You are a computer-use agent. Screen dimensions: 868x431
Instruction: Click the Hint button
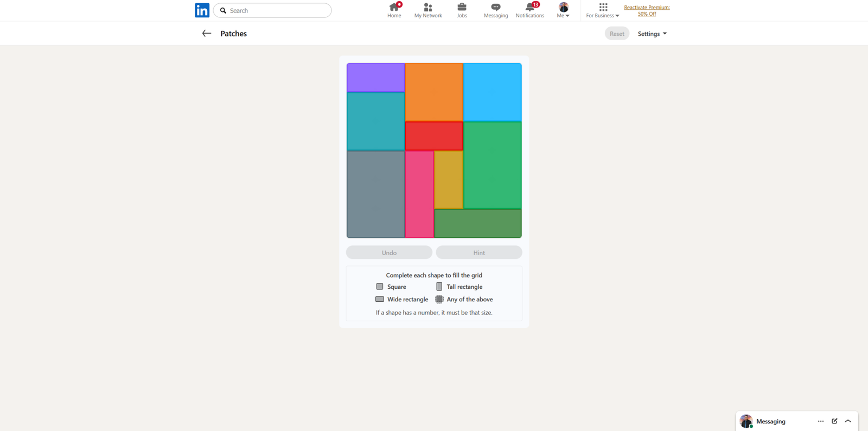(x=478, y=252)
